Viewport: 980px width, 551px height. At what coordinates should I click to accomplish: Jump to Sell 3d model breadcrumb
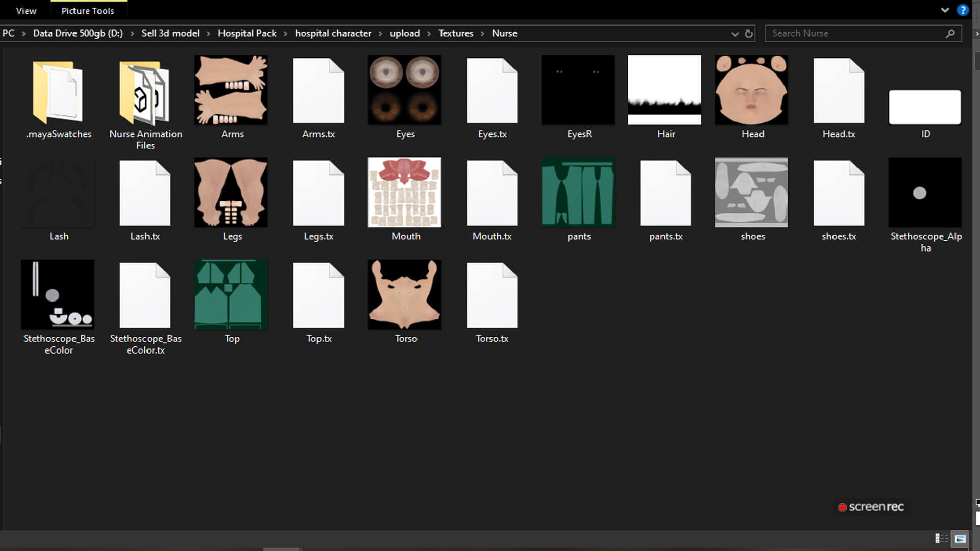coord(170,33)
